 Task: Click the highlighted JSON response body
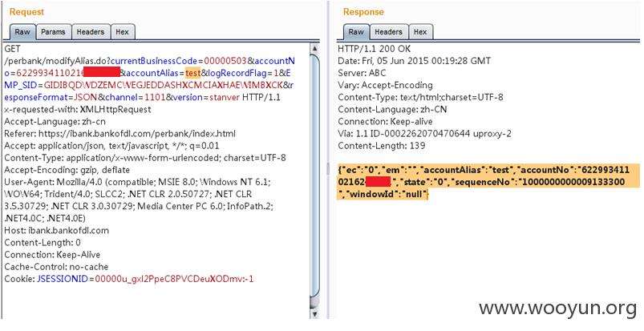(x=488, y=182)
